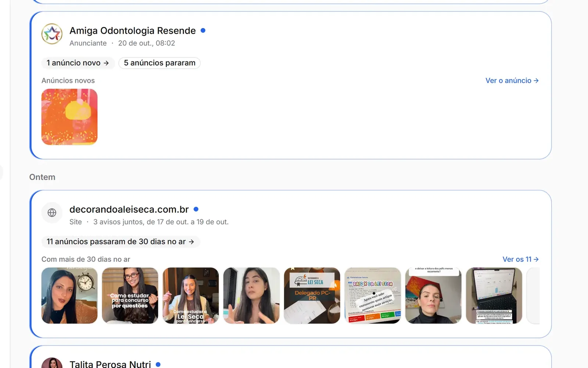Open the laptop screen ad thumbnail
Screen dimensions: 588x368
(x=494, y=296)
